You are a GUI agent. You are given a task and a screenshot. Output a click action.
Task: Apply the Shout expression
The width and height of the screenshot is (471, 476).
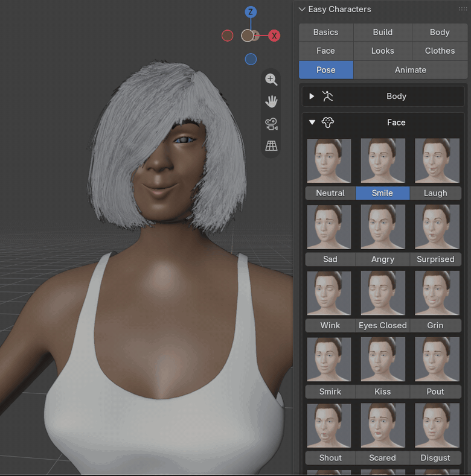pyautogui.click(x=330, y=458)
